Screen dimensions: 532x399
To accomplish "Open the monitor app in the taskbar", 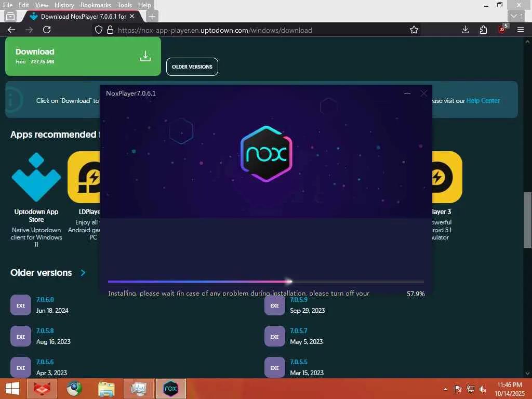I will [x=138, y=389].
